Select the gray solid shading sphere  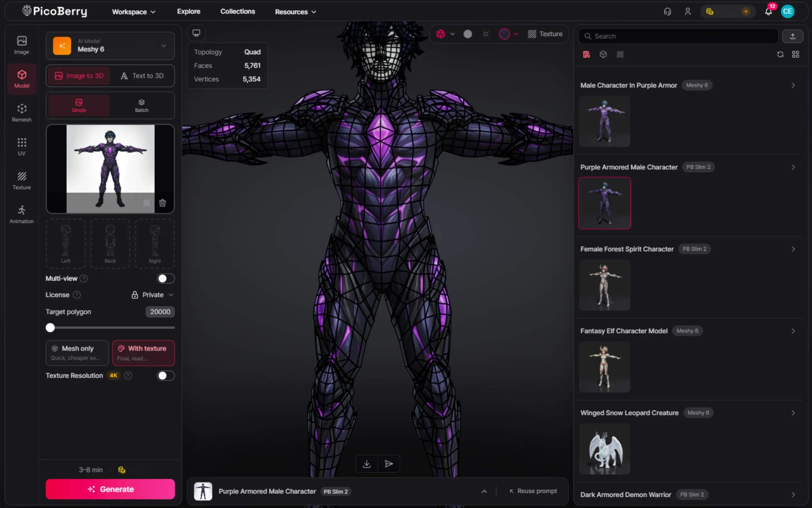(467, 34)
